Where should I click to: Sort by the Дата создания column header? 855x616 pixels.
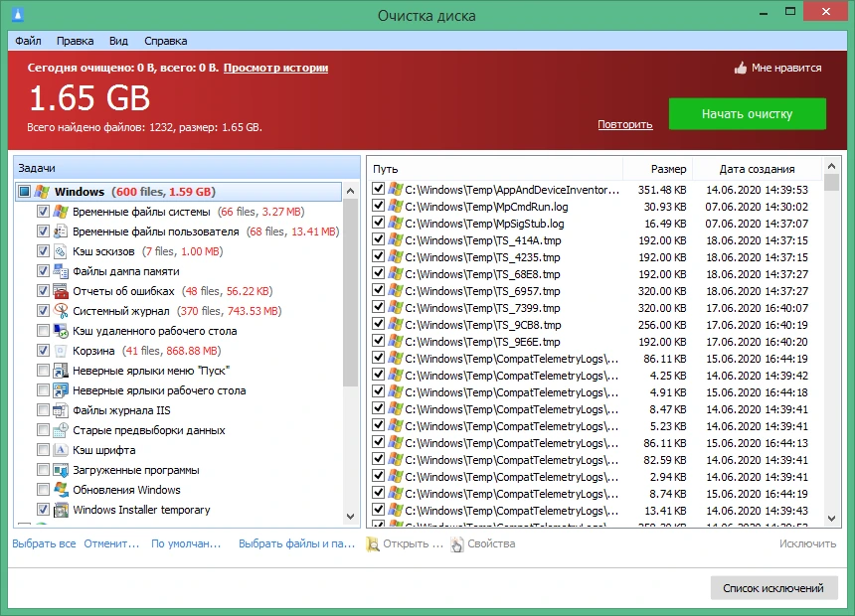(757, 169)
